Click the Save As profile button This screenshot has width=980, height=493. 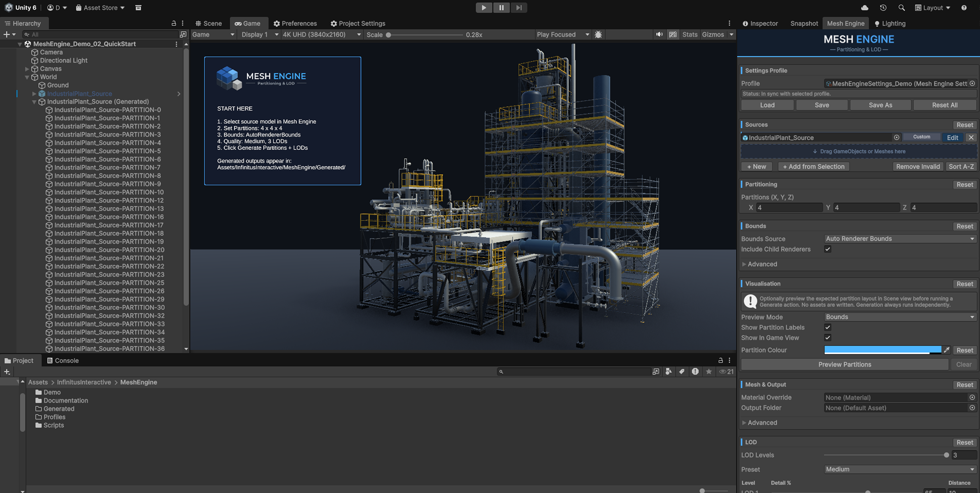pos(880,105)
